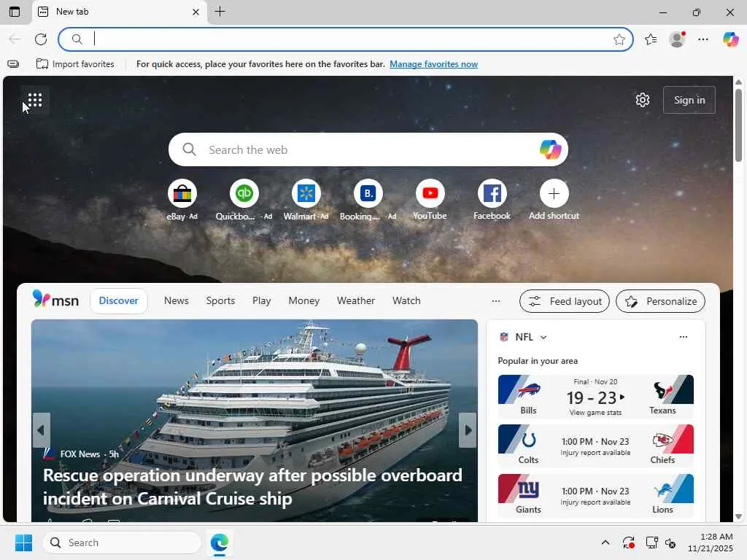Click the Search the web box
The width and height of the screenshot is (747, 560).
(x=368, y=149)
